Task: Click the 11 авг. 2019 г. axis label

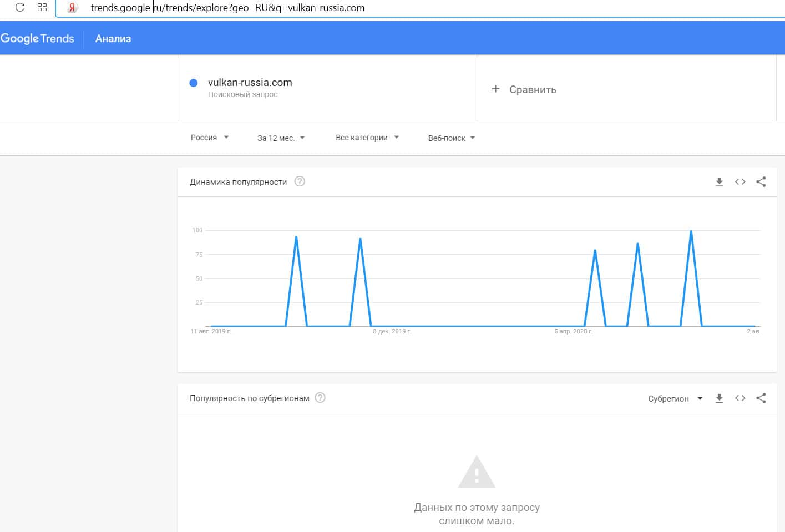Action: [210, 331]
